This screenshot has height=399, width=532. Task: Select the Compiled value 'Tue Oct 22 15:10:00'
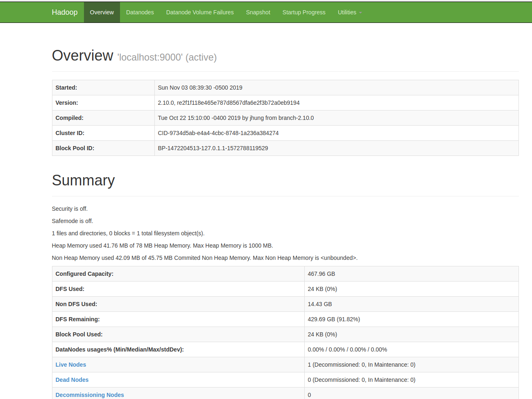(x=236, y=118)
